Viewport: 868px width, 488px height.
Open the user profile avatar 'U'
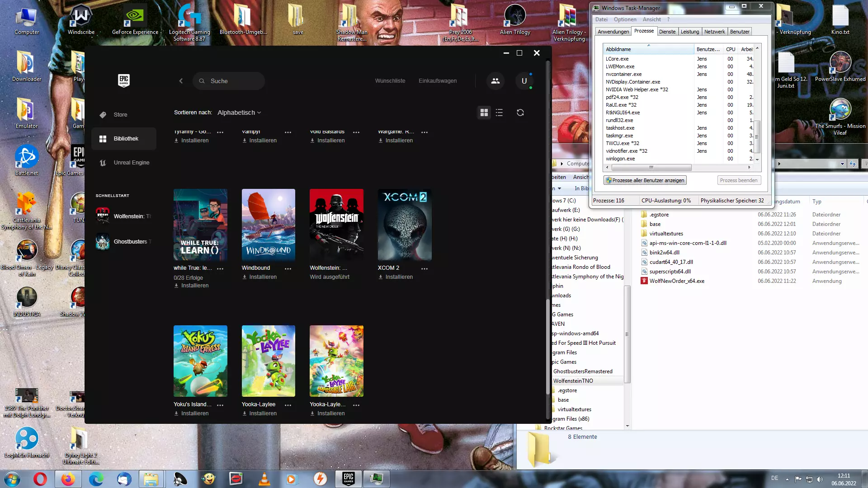[x=524, y=81]
